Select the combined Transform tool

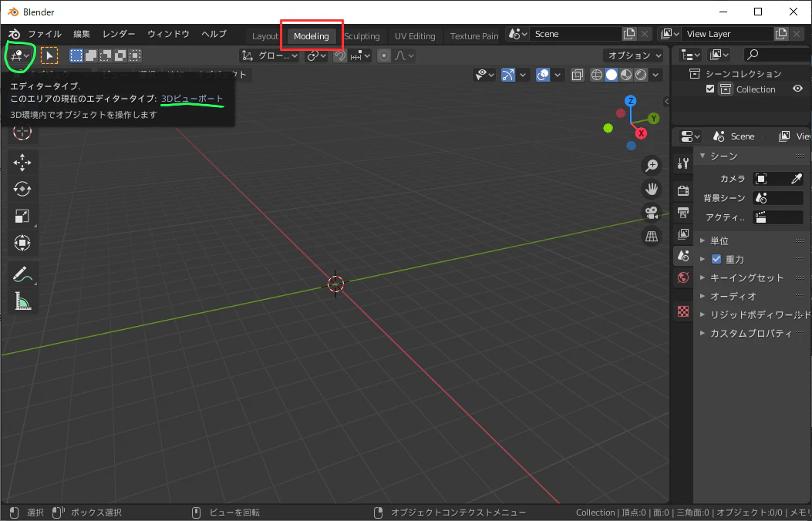tap(22, 243)
